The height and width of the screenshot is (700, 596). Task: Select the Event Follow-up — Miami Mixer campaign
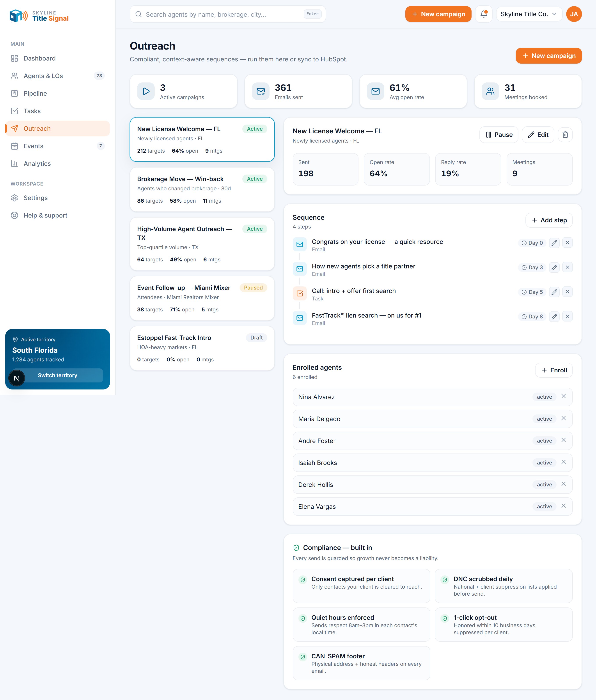[202, 298]
